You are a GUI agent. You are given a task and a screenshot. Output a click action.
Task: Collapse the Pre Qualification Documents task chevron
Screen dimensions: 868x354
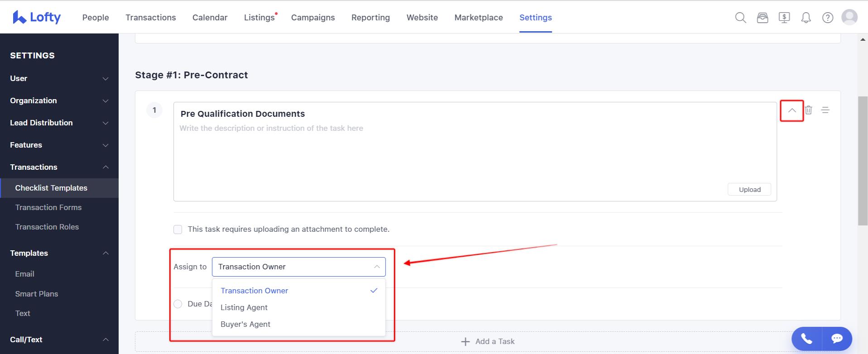point(792,110)
